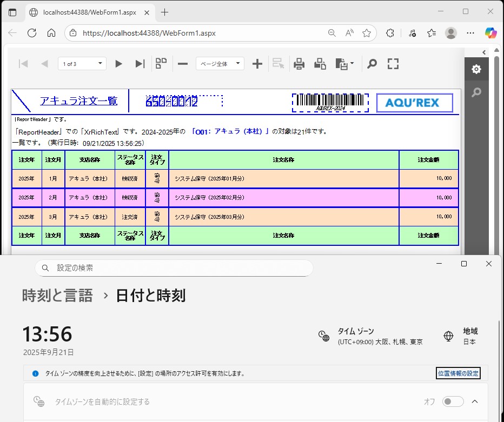Open the report search magnifier

(372, 64)
